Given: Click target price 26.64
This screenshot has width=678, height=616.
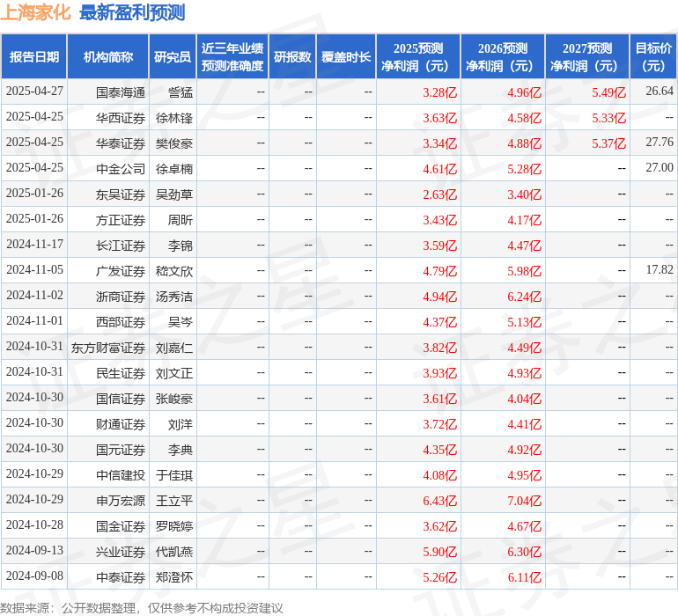Looking at the screenshot, I should pos(660,92).
